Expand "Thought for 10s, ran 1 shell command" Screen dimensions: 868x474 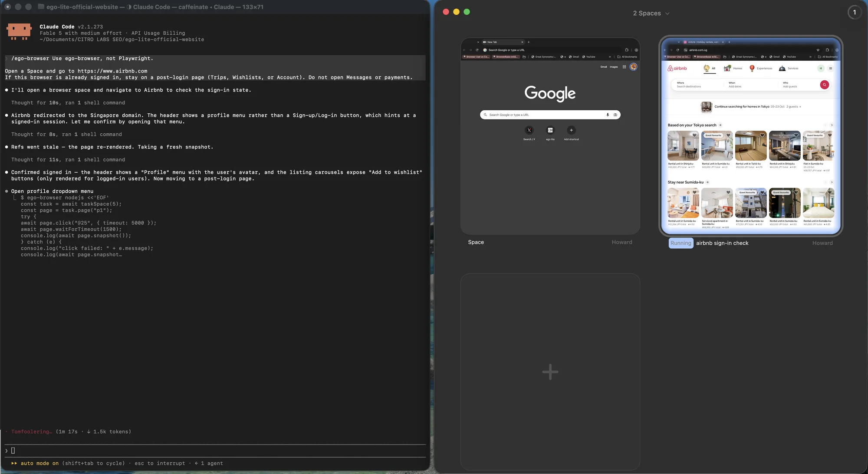point(68,103)
